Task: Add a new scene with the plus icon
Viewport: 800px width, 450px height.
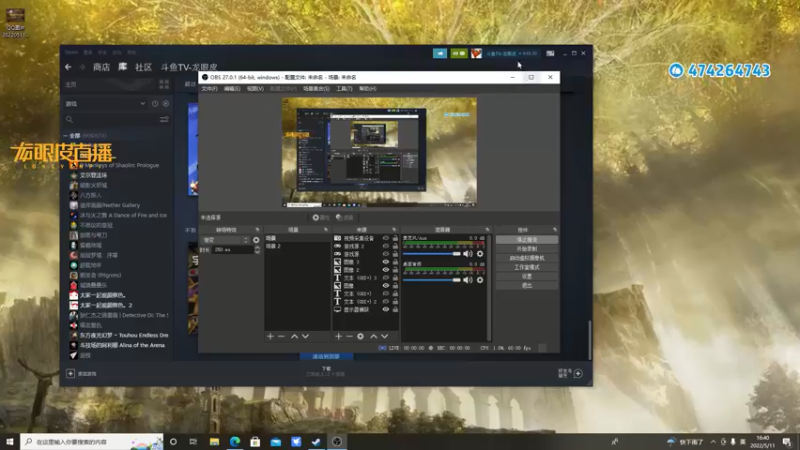Action: (270, 336)
